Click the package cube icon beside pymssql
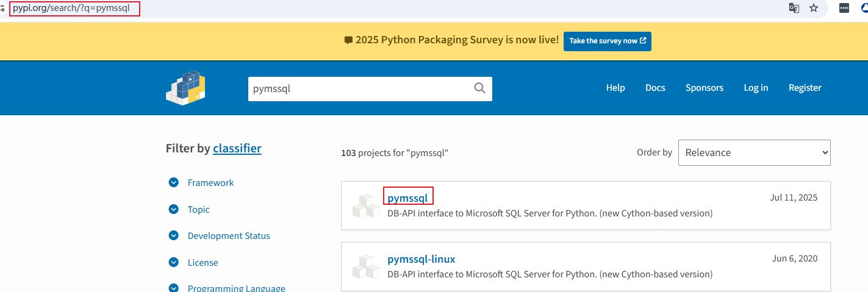 [366, 205]
